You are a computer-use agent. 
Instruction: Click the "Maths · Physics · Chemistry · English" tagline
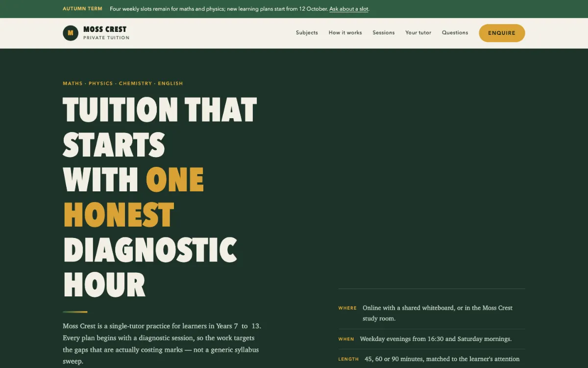(123, 83)
